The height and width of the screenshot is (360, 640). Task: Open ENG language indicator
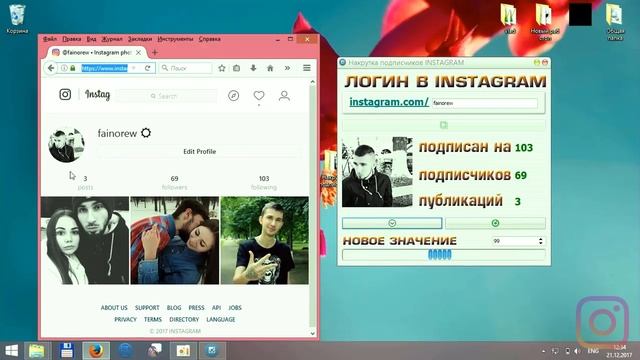tap(593, 351)
